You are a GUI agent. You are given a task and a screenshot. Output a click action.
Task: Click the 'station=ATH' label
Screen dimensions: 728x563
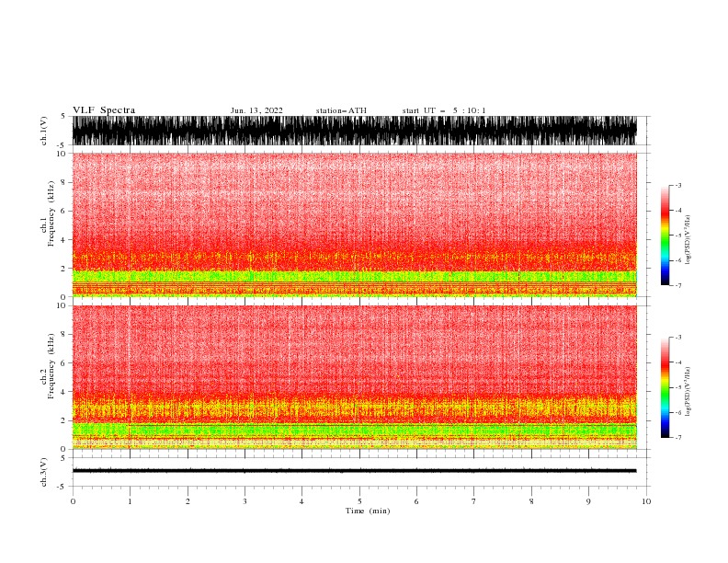tap(341, 110)
